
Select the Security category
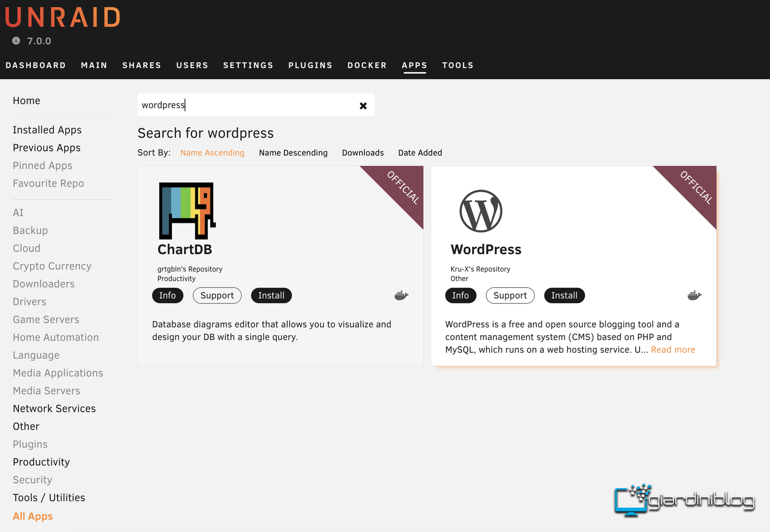[32, 480]
